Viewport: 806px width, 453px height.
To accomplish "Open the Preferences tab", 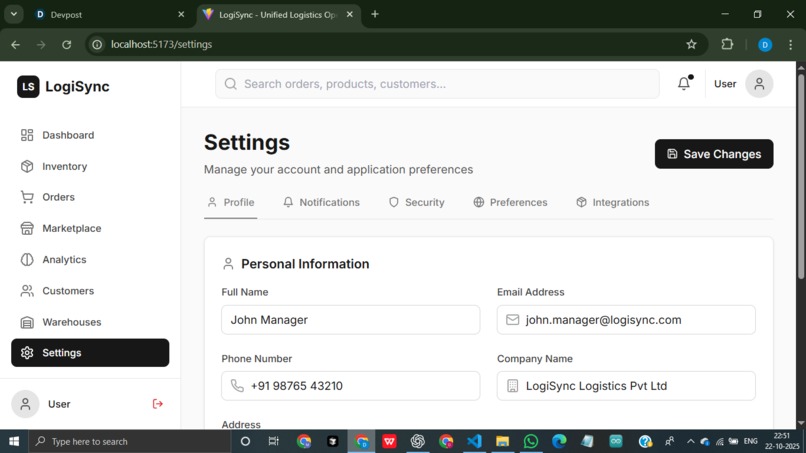I will point(510,203).
